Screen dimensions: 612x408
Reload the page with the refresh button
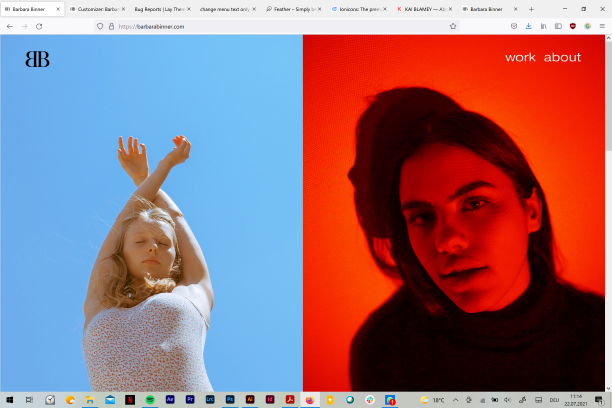[x=39, y=26]
